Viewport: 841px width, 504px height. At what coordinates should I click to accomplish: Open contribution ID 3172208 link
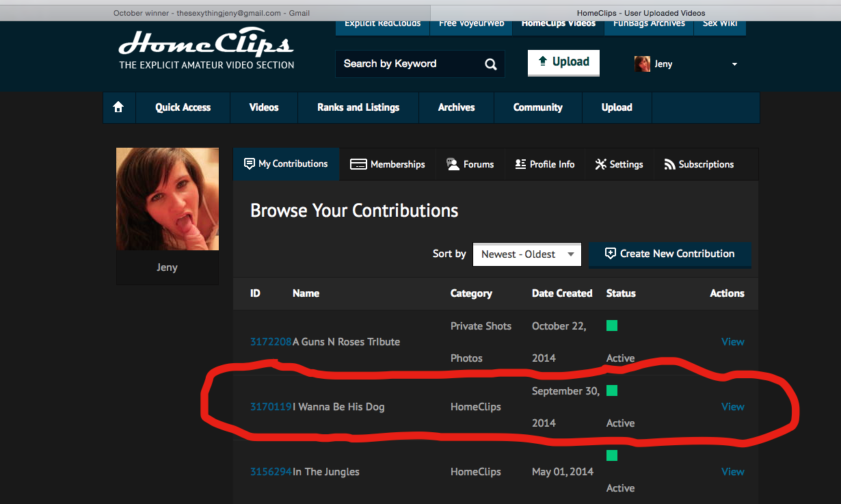271,342
